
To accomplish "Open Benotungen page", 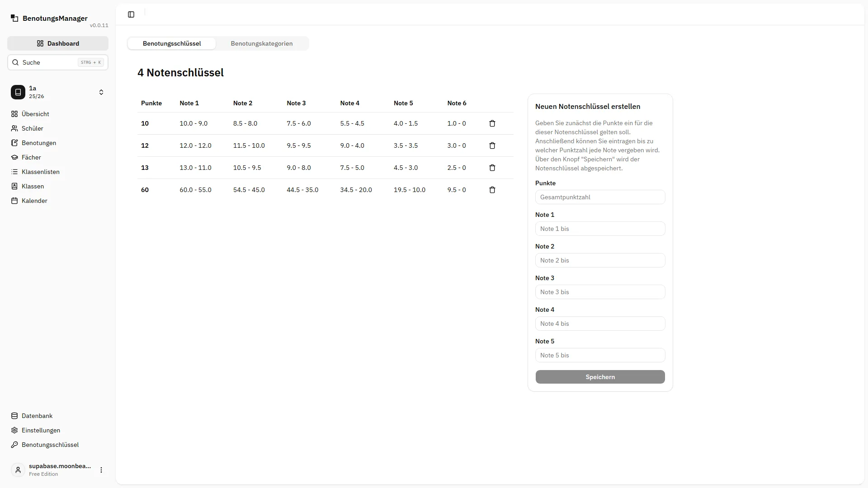I will [x=58, y=143].
